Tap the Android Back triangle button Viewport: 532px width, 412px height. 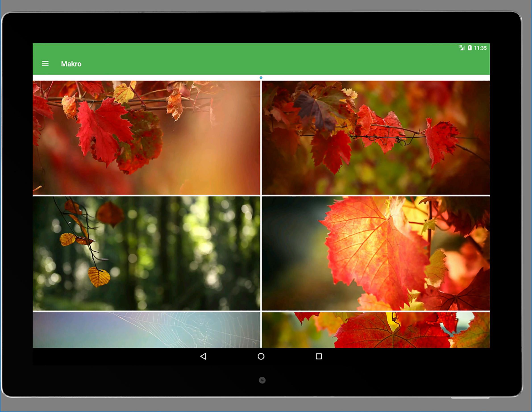pos(203,356)
